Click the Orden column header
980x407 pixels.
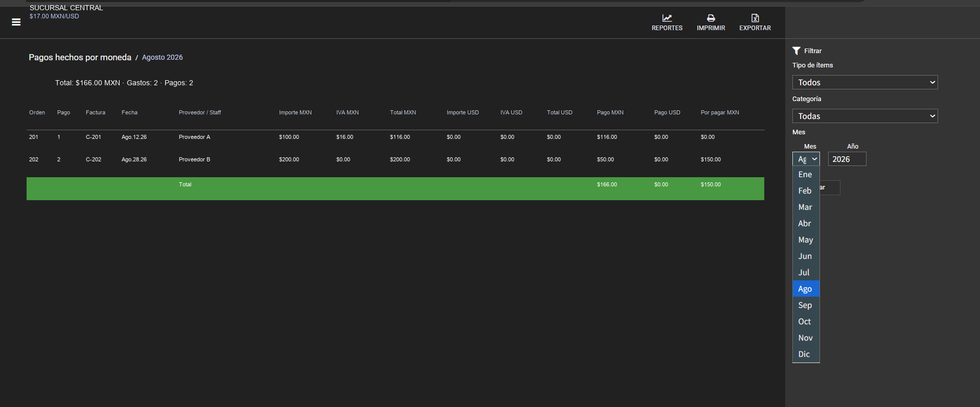coord(37,112)
